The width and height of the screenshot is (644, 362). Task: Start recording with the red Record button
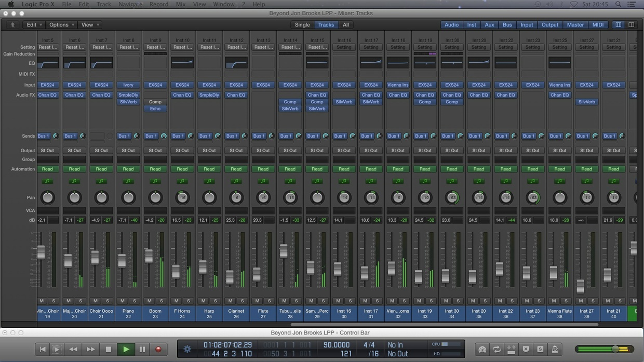[158, 350]
